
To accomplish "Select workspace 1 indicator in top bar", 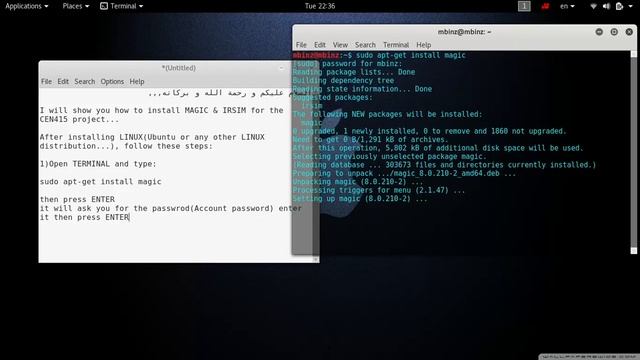I will pyautogui.click(x=524, y=6).
